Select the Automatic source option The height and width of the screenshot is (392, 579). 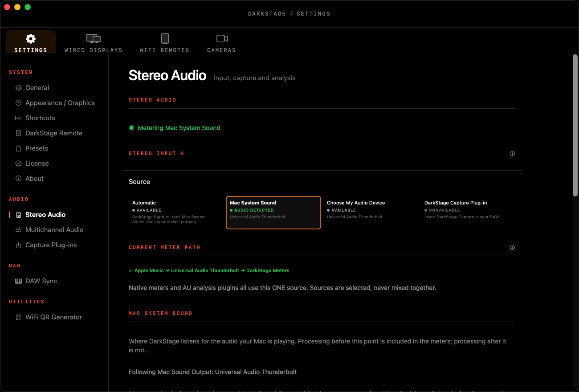(176, 212)
